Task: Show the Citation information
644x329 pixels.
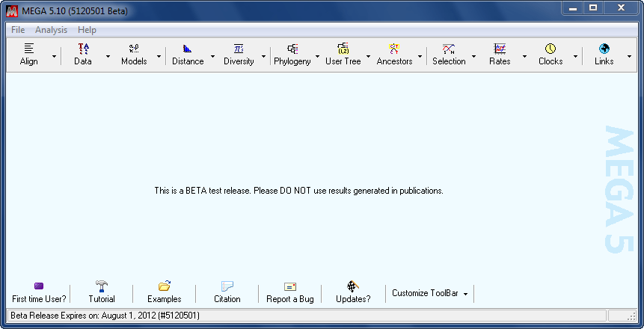Action: pyautogui.click(x=227, y=292)
